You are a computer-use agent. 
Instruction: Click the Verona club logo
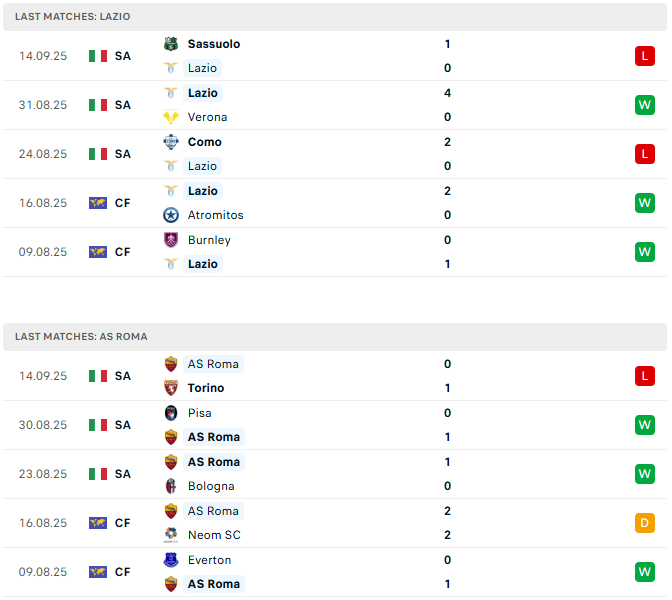coord(171,117)
